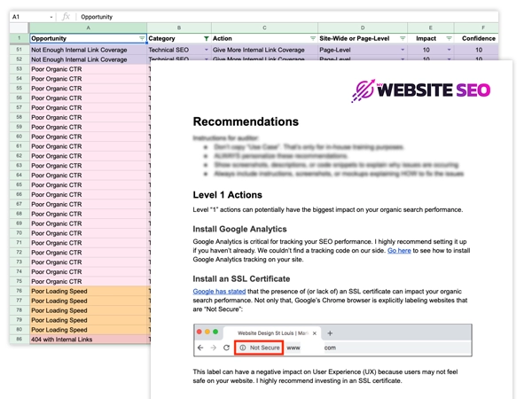Image resolution: width=532 pixels, height=399 pixels.
Task: Click the Site-Wide or Page-Level filter icon
Action: (x=402, y=39)
